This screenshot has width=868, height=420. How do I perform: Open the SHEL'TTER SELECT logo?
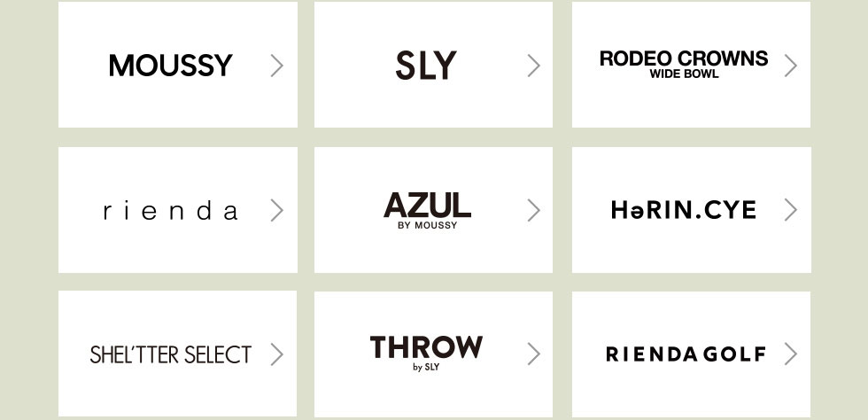tap(170, 354)
